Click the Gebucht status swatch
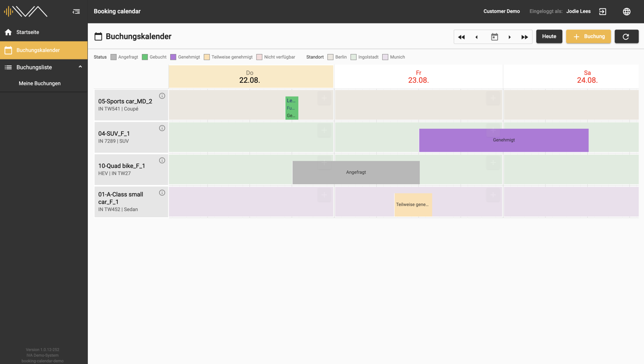 coord(145,57)
